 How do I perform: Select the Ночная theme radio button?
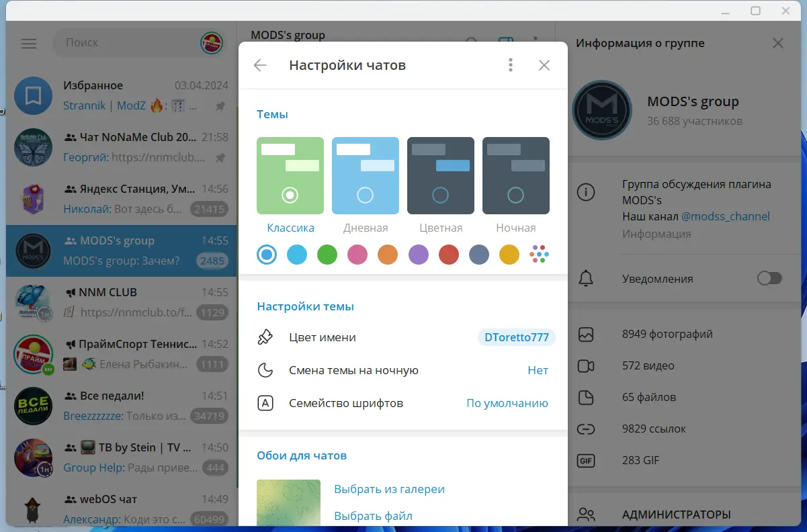click(x=515, y=195)
